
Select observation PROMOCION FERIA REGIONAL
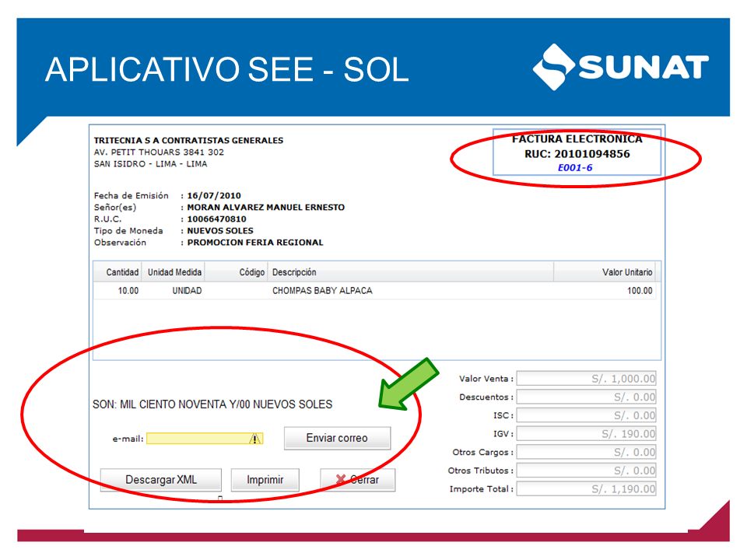pos(255,243)
